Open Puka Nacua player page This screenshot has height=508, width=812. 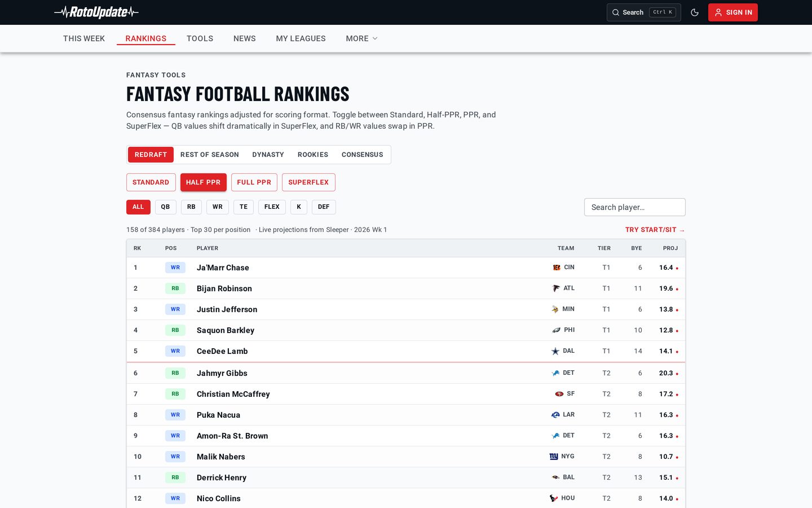point(218,415)
